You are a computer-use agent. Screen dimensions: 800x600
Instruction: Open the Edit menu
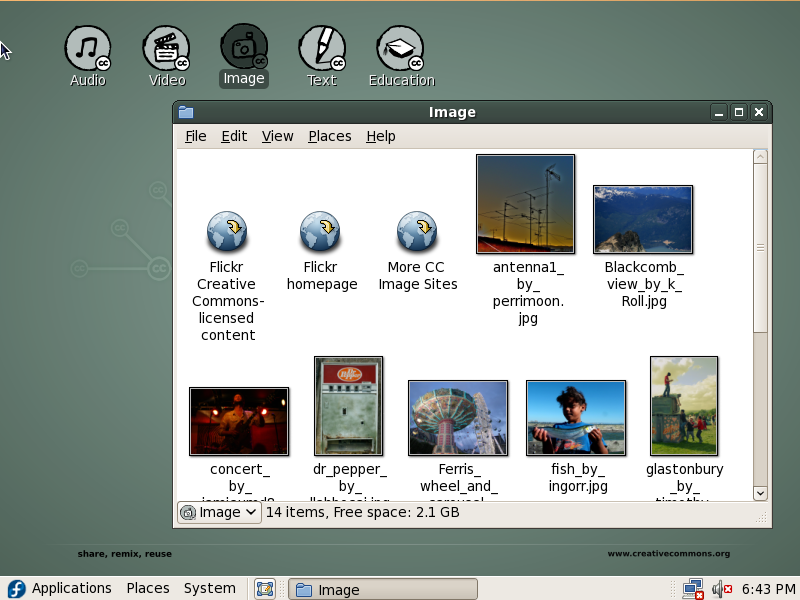pos(234,136)
